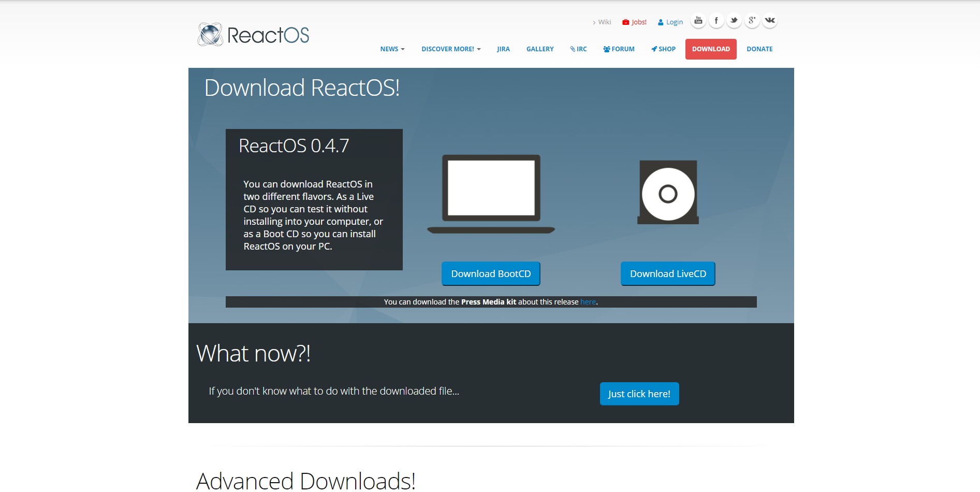Open the Jobs! link
The height and width of the screenshot is (492, 980).
pyautogui.click(x=635, y=22)
